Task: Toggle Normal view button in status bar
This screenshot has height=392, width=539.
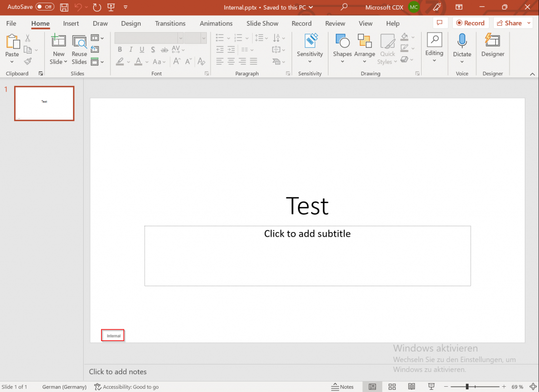Action: (x=372, y=387)
